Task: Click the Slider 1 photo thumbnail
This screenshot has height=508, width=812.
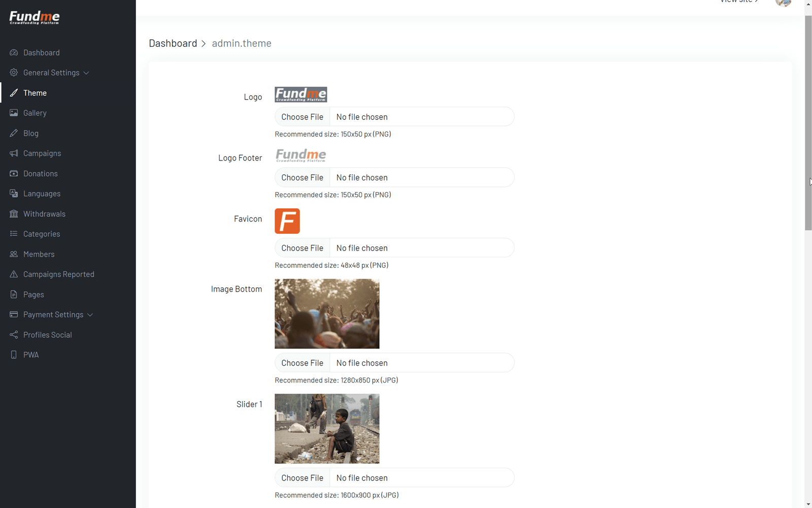Action: pos(327,429)
